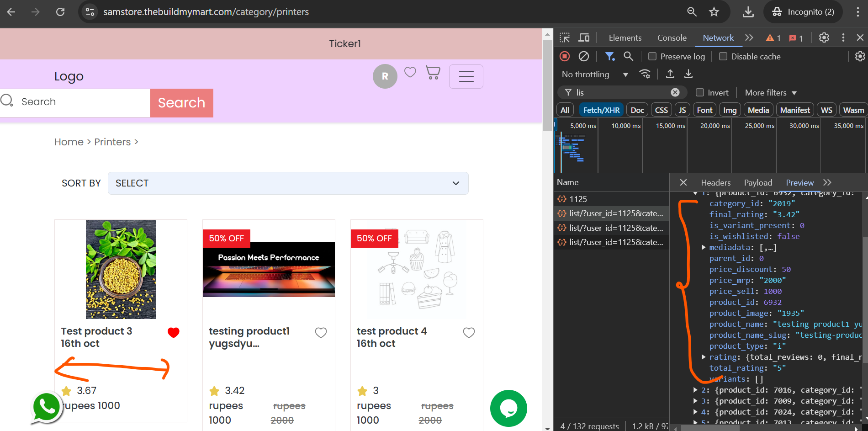This screenshot has height=431, width=868.
Task: Remove Test product 3 from wishlist
Action: point(174,333)
